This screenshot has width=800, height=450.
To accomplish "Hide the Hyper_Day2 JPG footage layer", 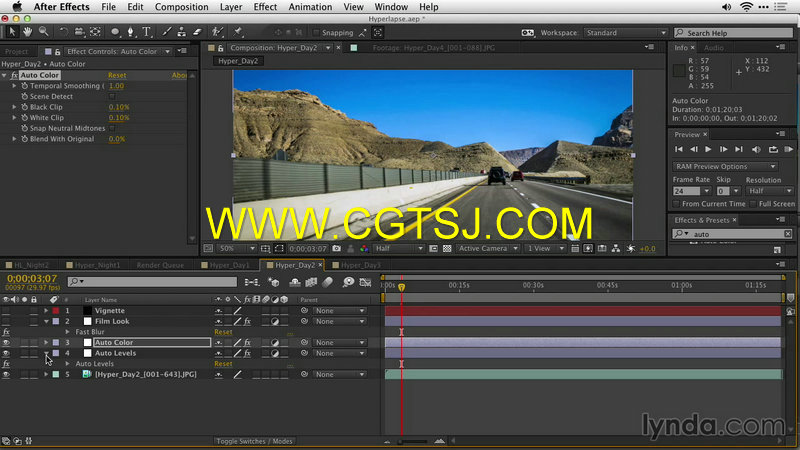I will coord(6,374).
